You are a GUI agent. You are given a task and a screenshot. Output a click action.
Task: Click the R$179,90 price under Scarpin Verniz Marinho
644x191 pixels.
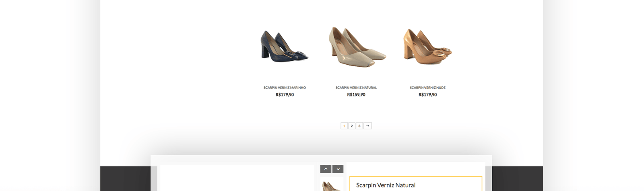click(285, 95)
